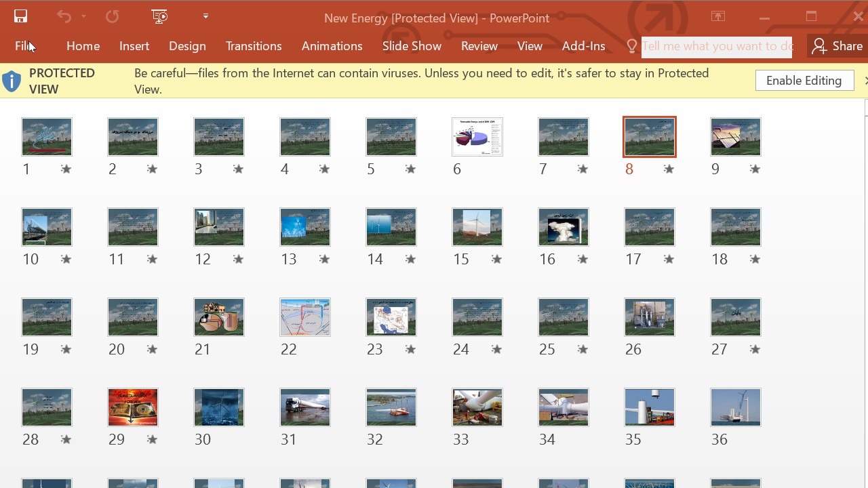Start slideshow from beginning icon
Screen dimensions: 868x488
click(x=159, y=17)
